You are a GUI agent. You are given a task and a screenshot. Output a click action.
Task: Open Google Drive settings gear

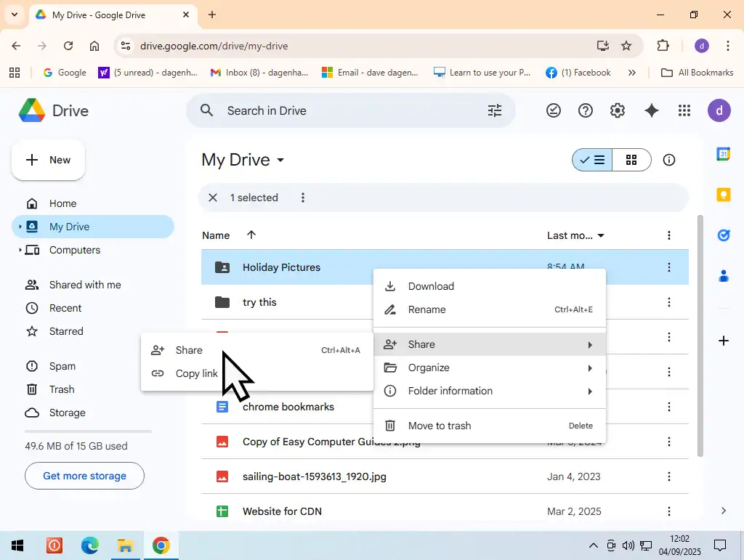point(617,110)
